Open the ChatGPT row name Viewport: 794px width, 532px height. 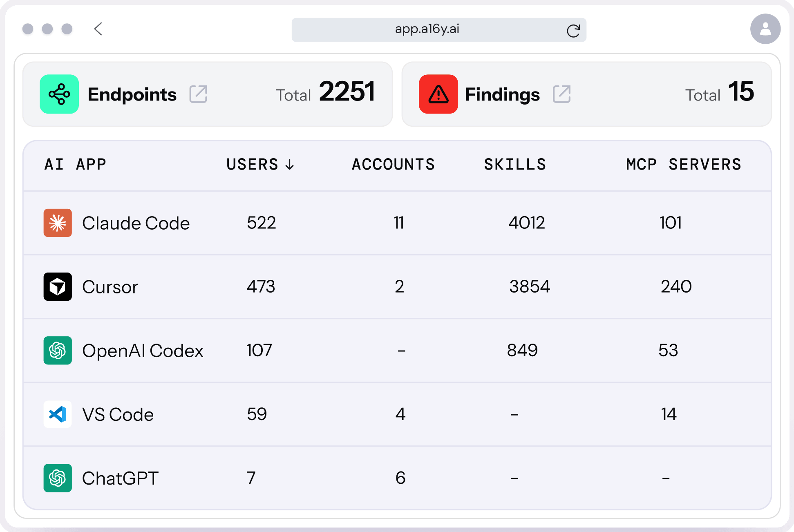click(120, 478)
